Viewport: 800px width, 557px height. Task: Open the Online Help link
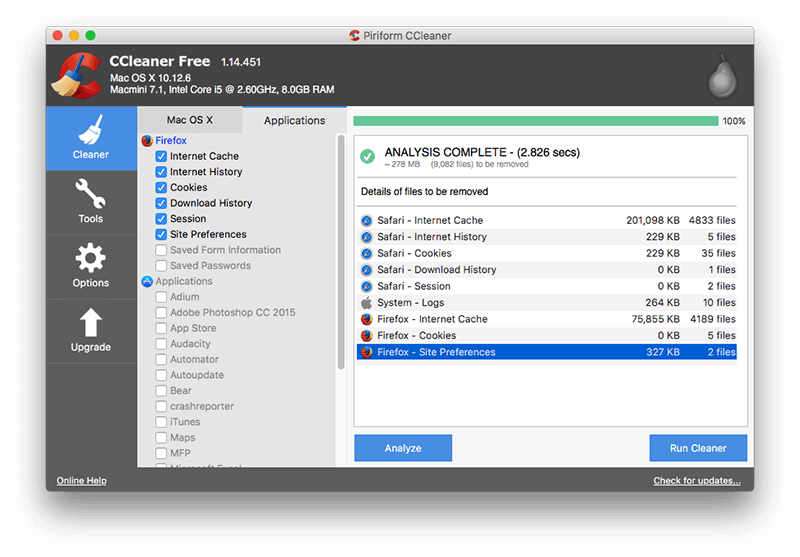(x=81, y=481)
